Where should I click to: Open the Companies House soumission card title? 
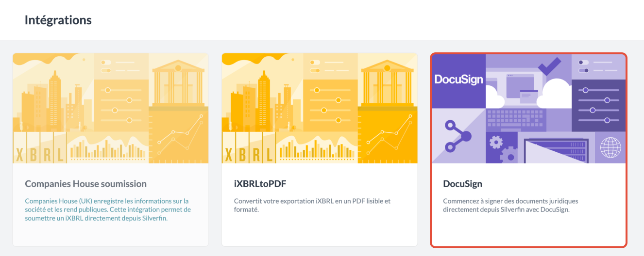click(x=85, y=184)
